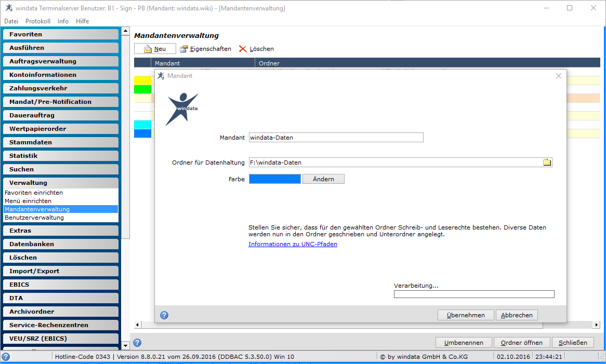
Task: Click the help icon in Mandant dialog
Action: 164,315
